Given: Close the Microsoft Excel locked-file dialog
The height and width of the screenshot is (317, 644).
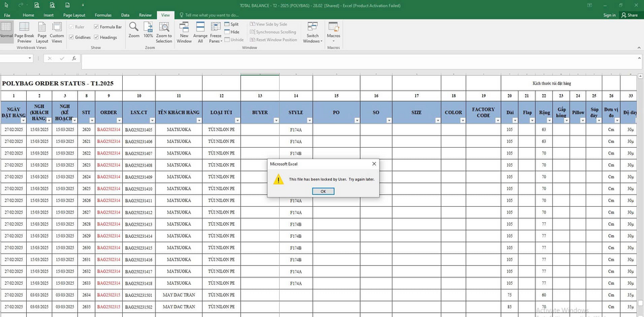Looking at the screenshot, I should click(x=374, y=164).
